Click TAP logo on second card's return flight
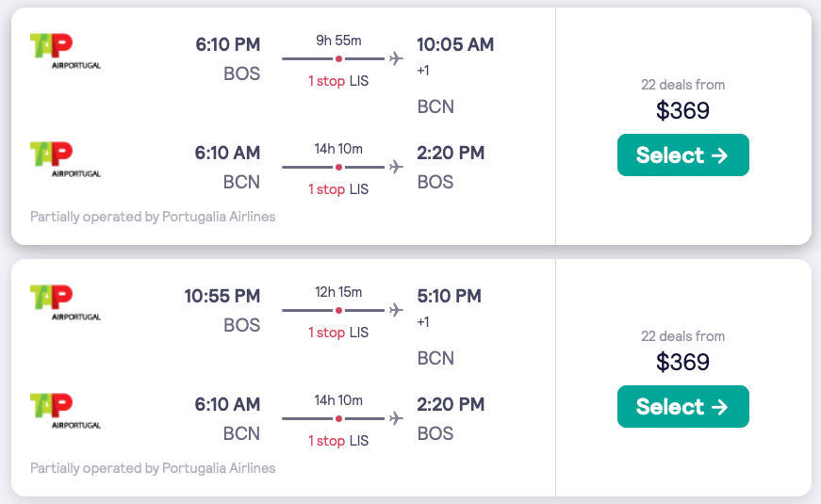 [x=65, y=411]
